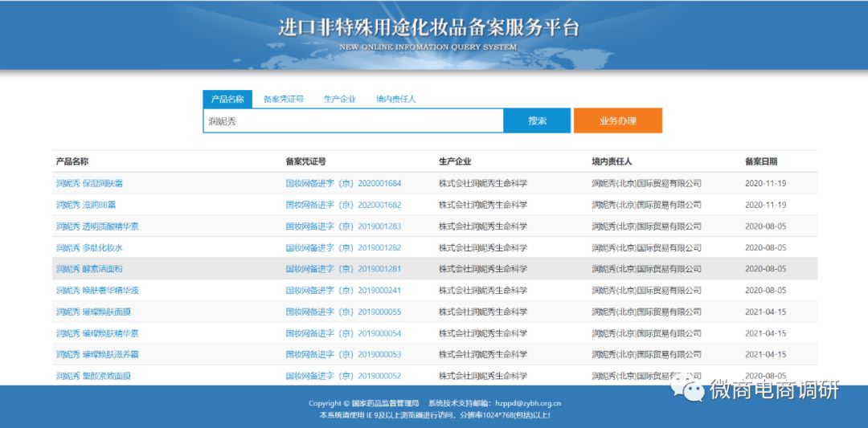Open the 润妮秀 焕肤奢华精华液 product link
Image resolution: width=868 pixels, height=428 pixels.
click(x=97, y=291)
